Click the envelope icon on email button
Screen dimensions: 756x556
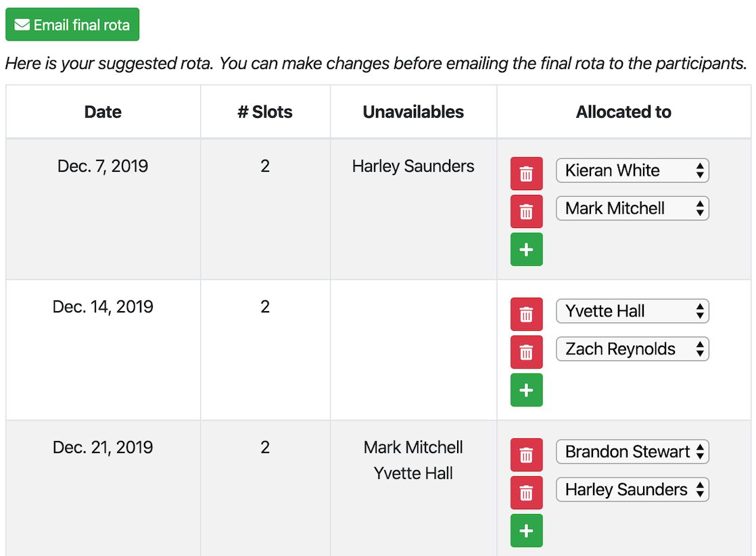pos(22,26)
